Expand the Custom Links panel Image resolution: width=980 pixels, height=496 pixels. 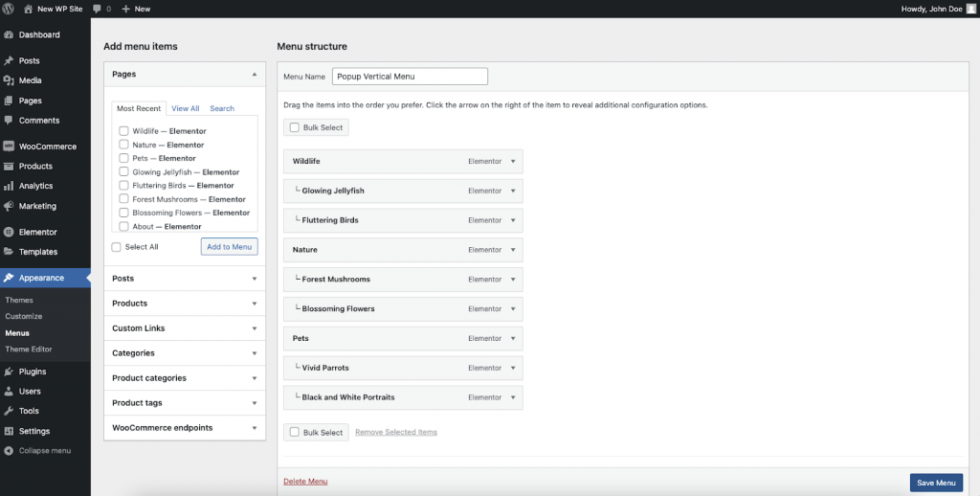coord(255,328)
